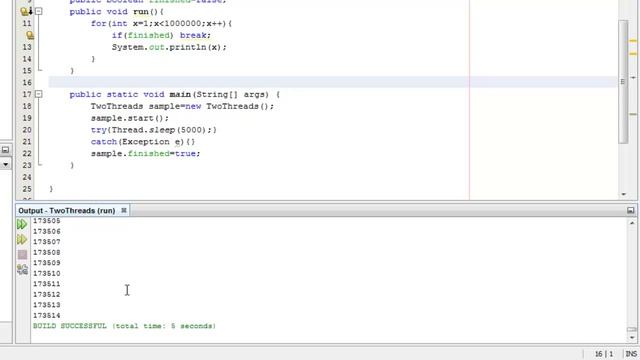Click the 16 | 1 cursor position indicator
Viewport: 640px width, 360px height.
coord(604,354)
